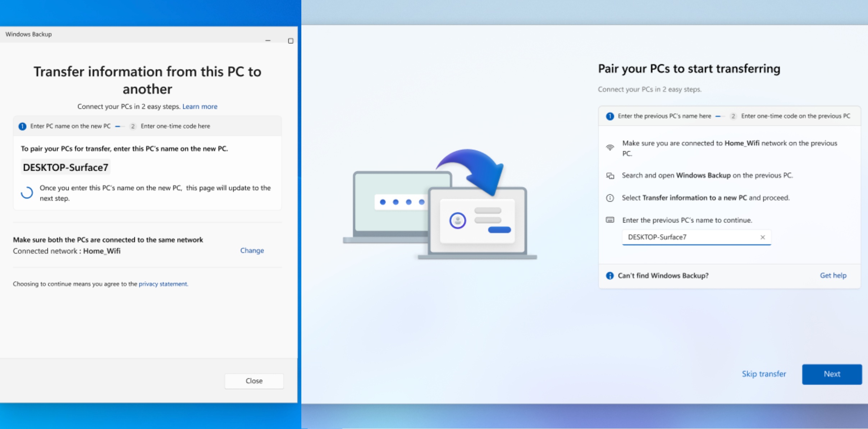Image resolution: width=868 pixels, height=429 pixels.
Task: Click the keyboard icon beside previous PC's name step
Action: point(610,220)
